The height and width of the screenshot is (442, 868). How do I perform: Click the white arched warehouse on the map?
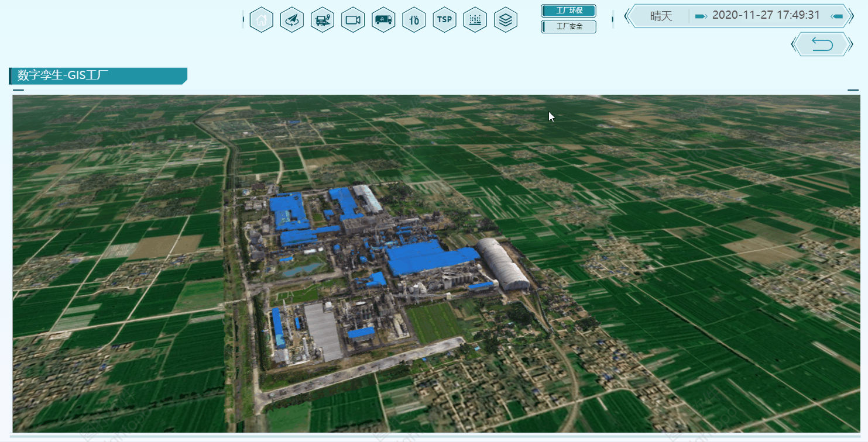tap(502, 263)
